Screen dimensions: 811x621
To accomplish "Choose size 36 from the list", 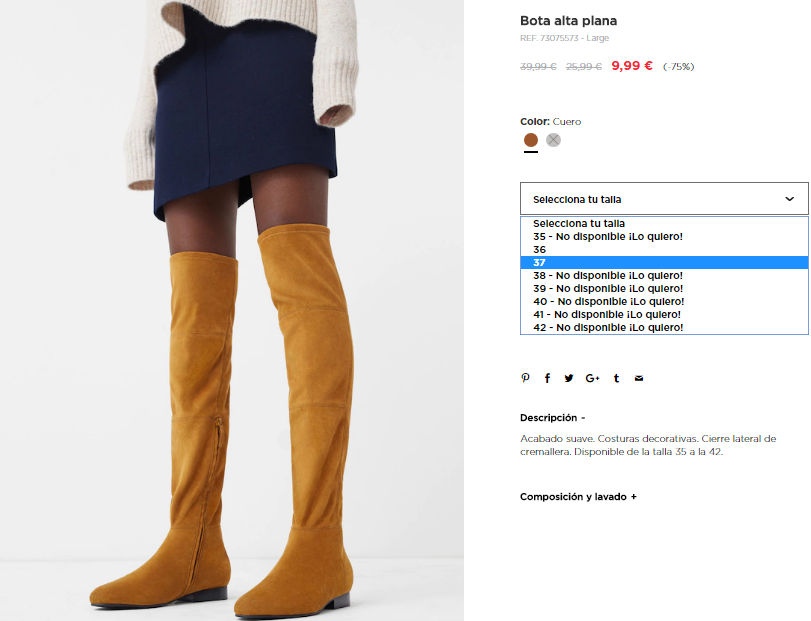I will tap(664, 249).
